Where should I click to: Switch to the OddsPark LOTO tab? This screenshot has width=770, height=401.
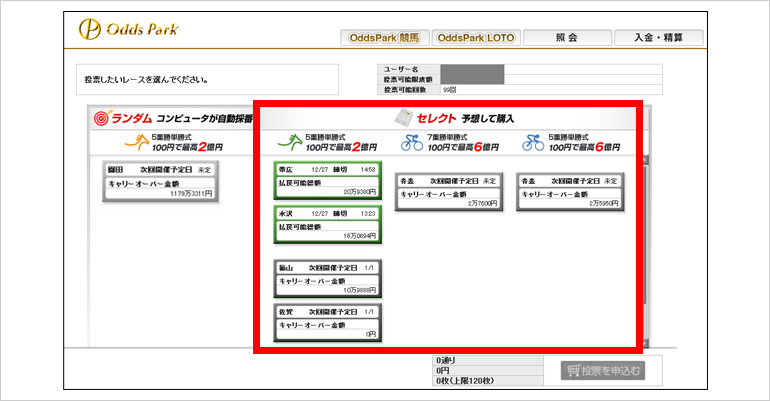pyautogui.click(x=476, y=38)
